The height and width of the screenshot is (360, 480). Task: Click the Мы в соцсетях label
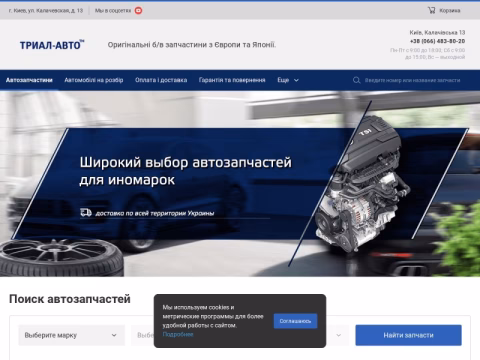point(113,11)
